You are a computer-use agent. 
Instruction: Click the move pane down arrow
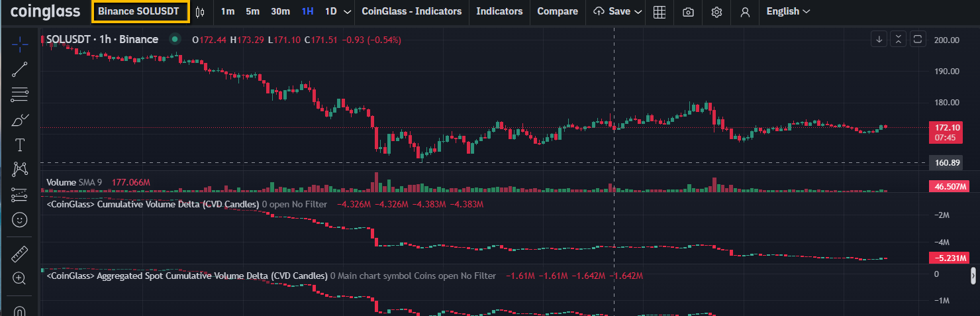click(879, 39)
